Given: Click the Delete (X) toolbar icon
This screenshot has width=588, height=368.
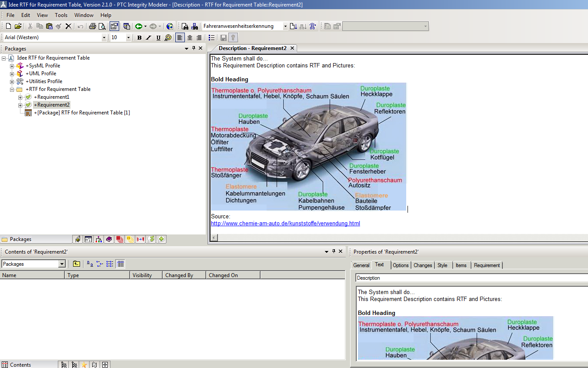Looking at the screenshot, I should point(68,27).
